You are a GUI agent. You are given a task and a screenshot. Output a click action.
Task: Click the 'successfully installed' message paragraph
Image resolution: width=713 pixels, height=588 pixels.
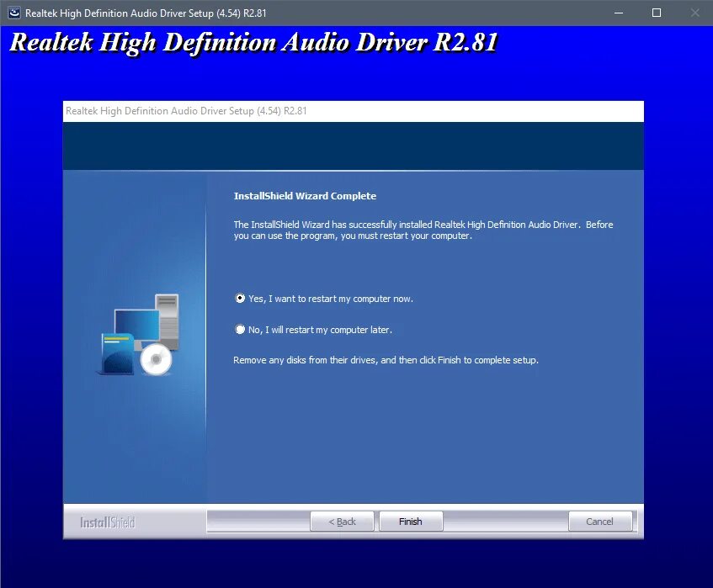point(423,230)
